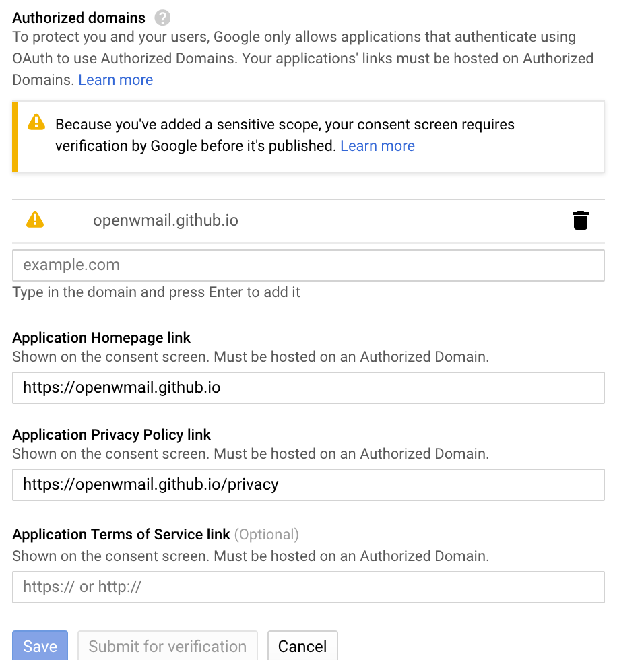
Task: Save the consent screen settings
Action: [40, 646]
